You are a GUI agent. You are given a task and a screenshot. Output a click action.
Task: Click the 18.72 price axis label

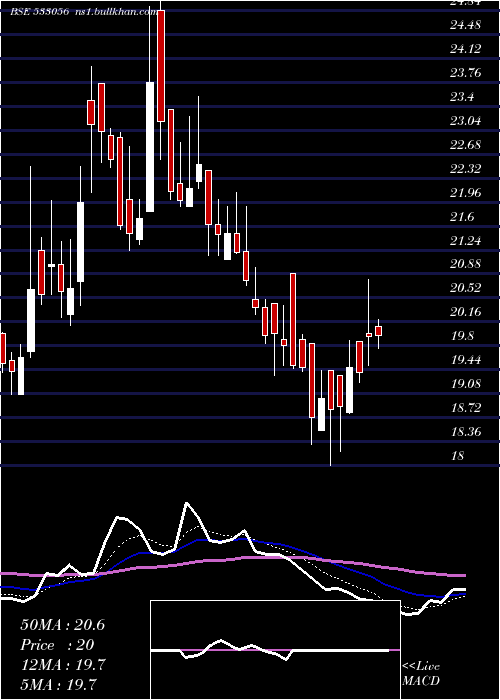[x=466, y=408]
